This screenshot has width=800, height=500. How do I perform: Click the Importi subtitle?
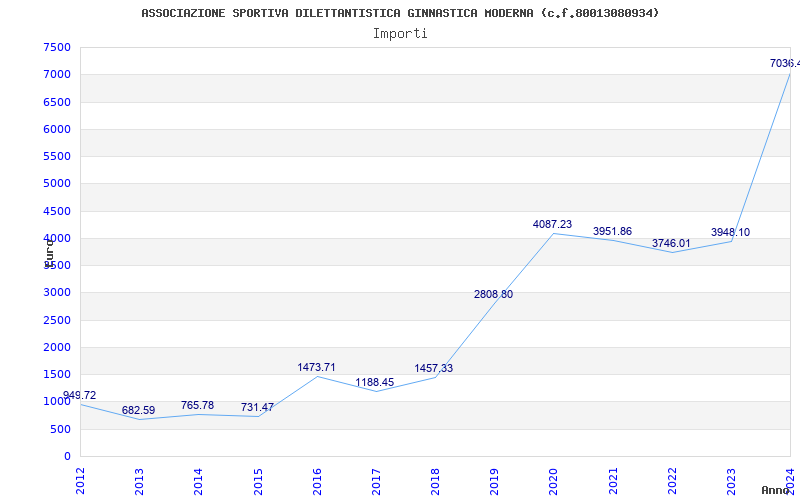click(400, 34)
